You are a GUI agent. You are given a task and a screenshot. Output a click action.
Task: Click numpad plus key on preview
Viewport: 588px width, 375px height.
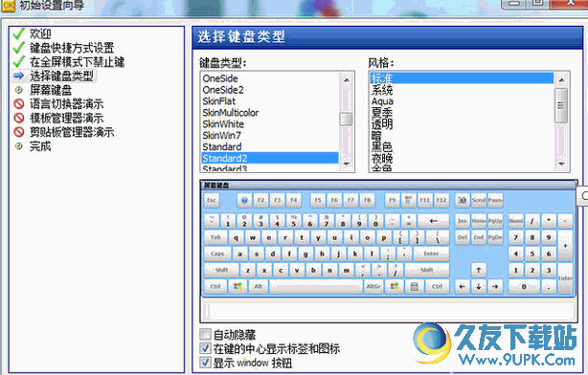pyautogui.click(x=565, y=246)
